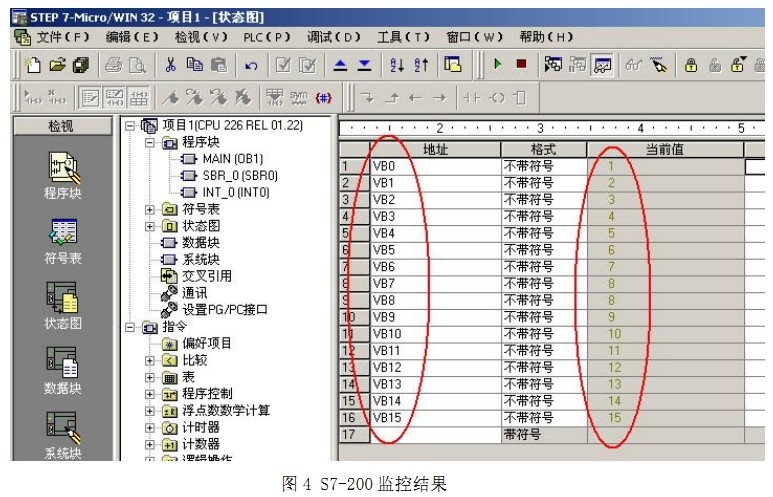Viewport: 773px width, 497px height.
Task: Open the PLC(P) menu
Action: [x=267, y=37]
